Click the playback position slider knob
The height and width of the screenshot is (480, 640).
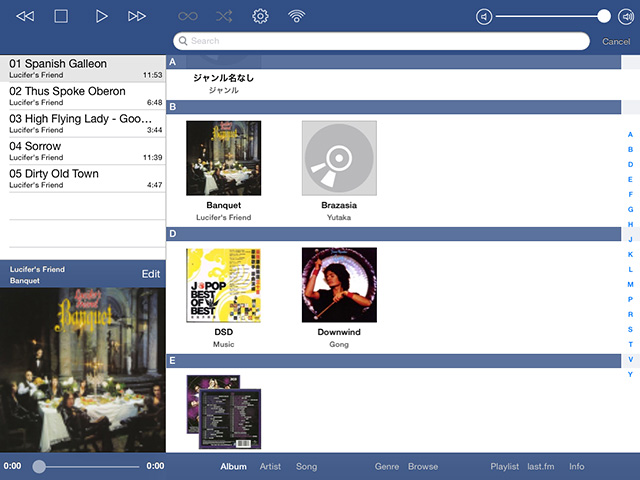(39, 466)
